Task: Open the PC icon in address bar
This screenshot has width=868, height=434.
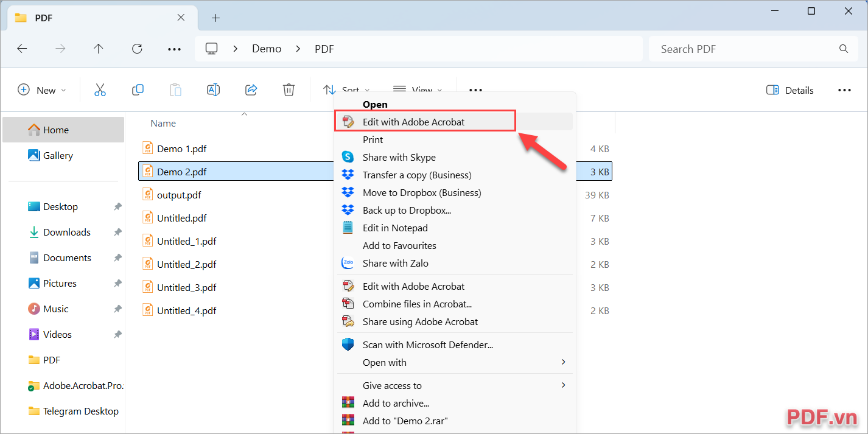Action: click(x=211, y=49)
